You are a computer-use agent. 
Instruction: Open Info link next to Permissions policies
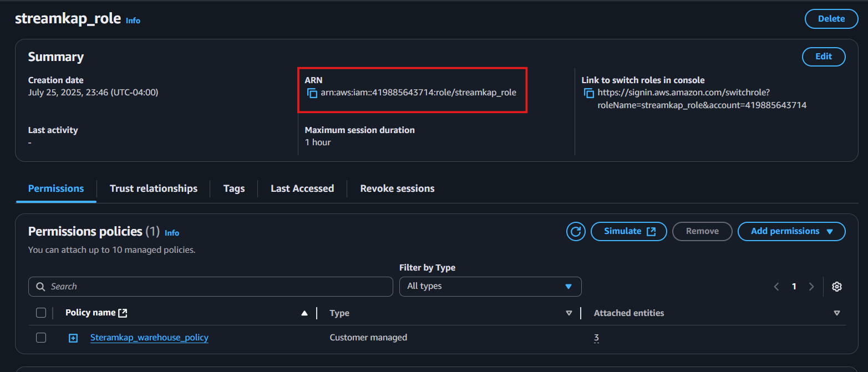[172, 233]
